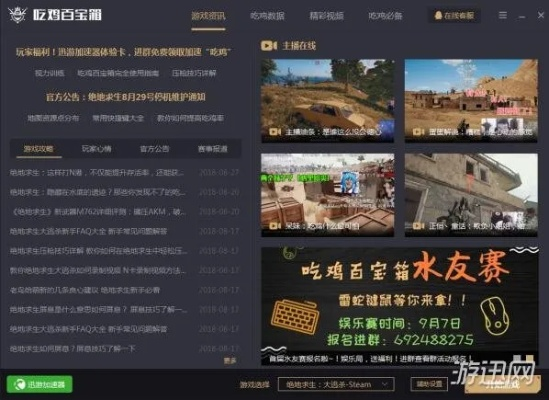Select the 赛事报道 news tab
Image resolution: width=549 pixels, height=400 pixels.
pos(213,149)
